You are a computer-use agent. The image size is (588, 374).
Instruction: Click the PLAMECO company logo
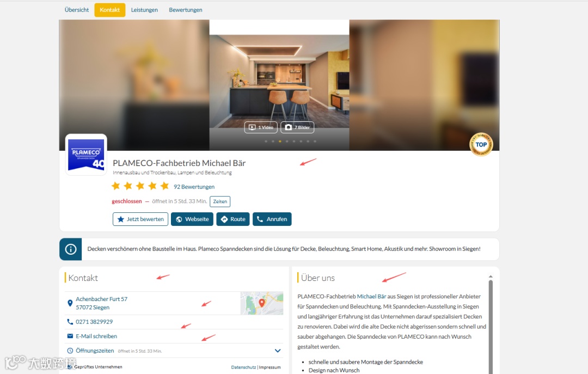tap(86, 155)
